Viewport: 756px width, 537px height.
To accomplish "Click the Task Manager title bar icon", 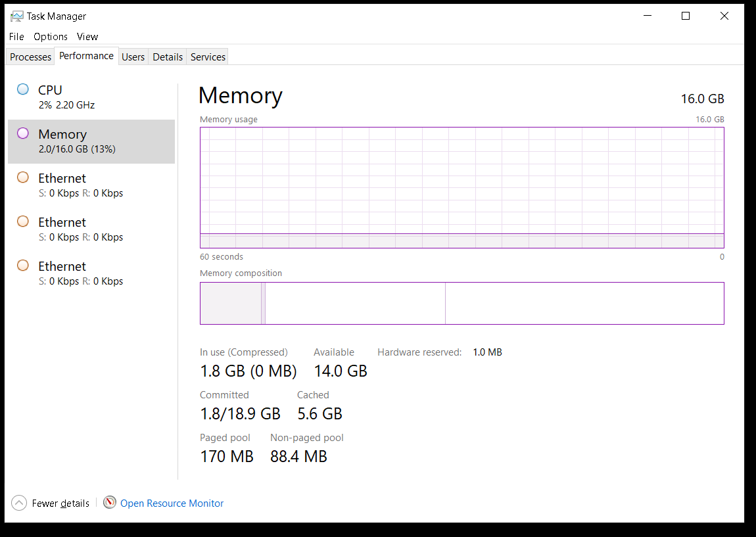I will click(16, 16).
